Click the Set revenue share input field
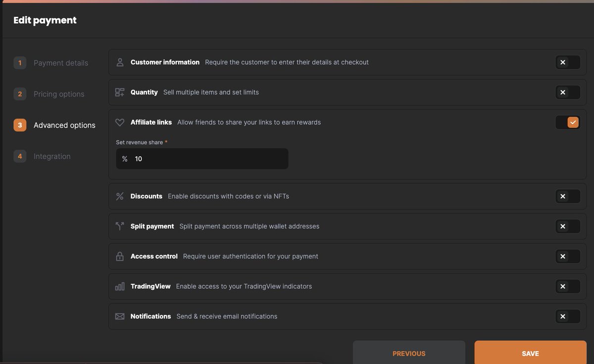This screenshot has height=364, width=594. click(x=202, y=159)
